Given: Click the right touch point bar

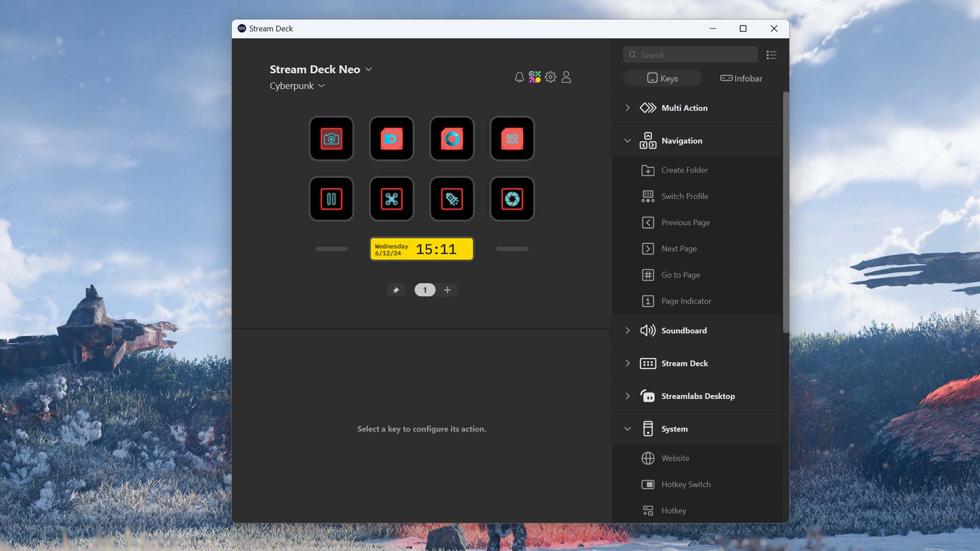Looking at the screenshot, I should [512, 249].
